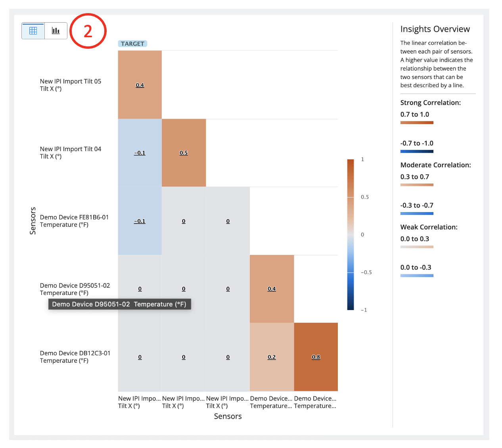Click the New IPI Import Tilt 04 row label
Image resolution: width=502 pixels, height=448 pixels.
(x=71, y=153)
